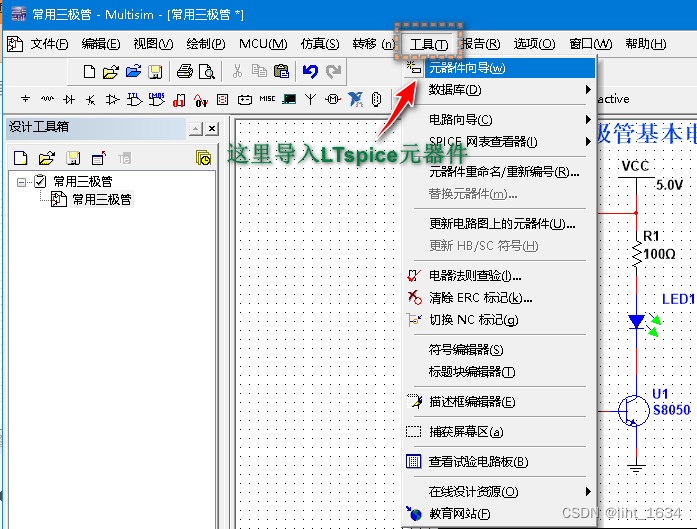The height and width of the screenshot is (529, 697).
Task: Close design icon in Design Toolbox
Action: pyautogui.click(x=99, y=158)
